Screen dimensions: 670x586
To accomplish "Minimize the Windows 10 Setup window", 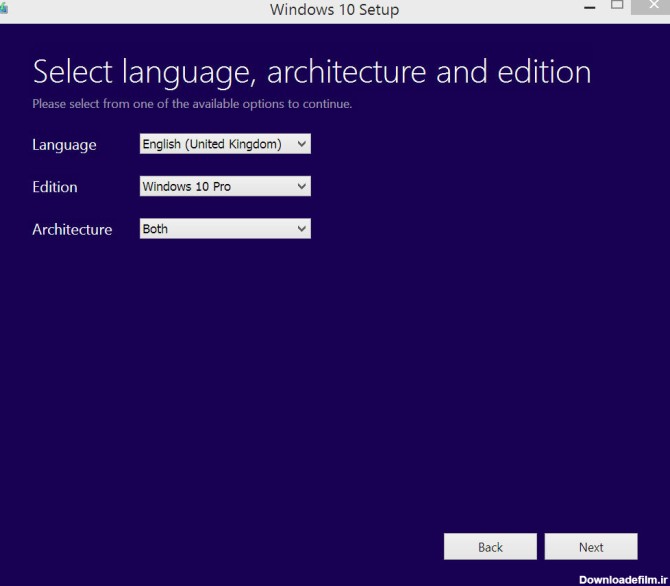I will (x=590, y=7).
